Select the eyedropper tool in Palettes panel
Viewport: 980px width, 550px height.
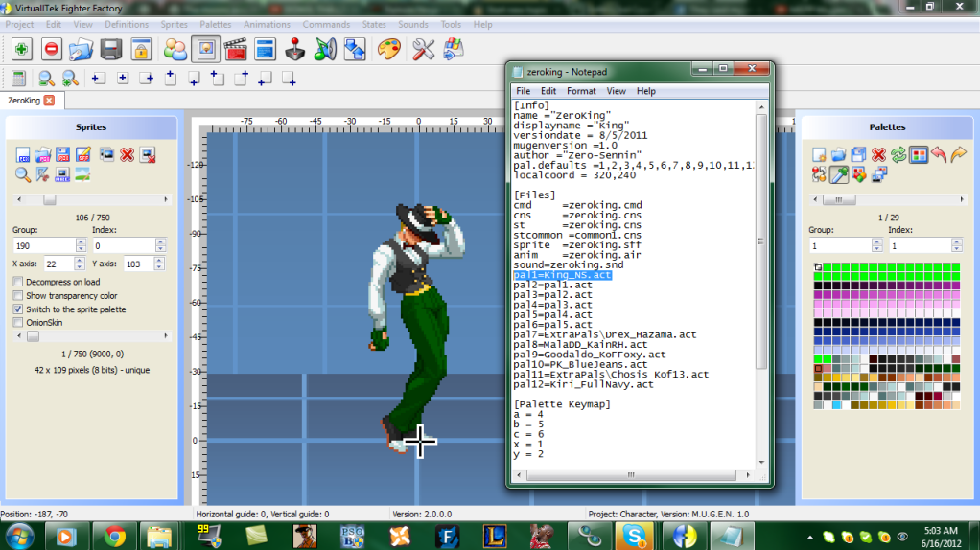[x=839, y=174]
